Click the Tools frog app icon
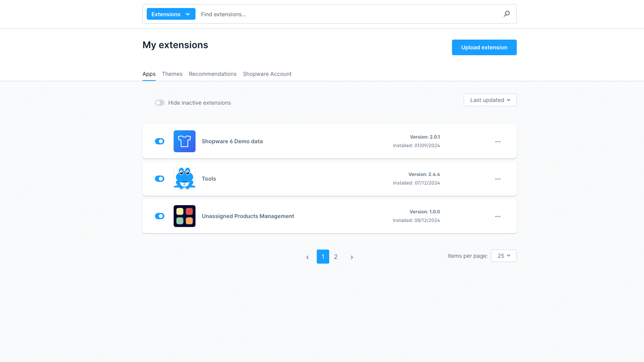Screen dimensions: 644x362 (184, 178)
